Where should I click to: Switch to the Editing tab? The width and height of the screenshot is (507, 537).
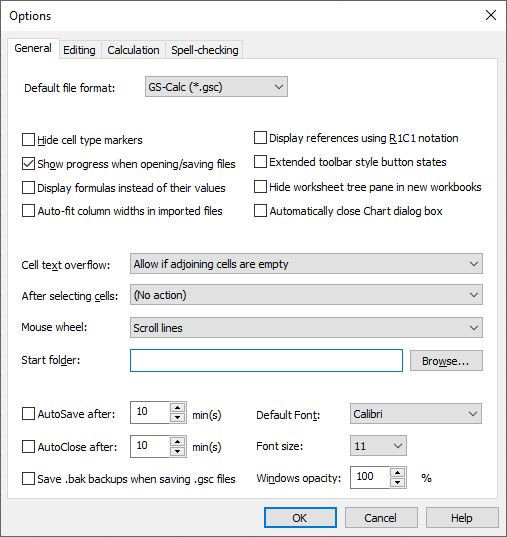[79, 50]
